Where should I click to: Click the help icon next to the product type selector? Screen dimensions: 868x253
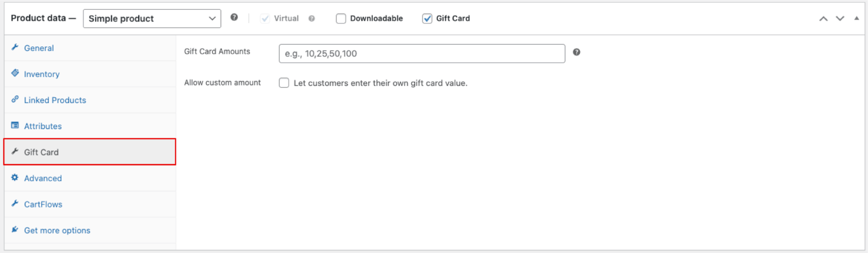tap(234, 17)
